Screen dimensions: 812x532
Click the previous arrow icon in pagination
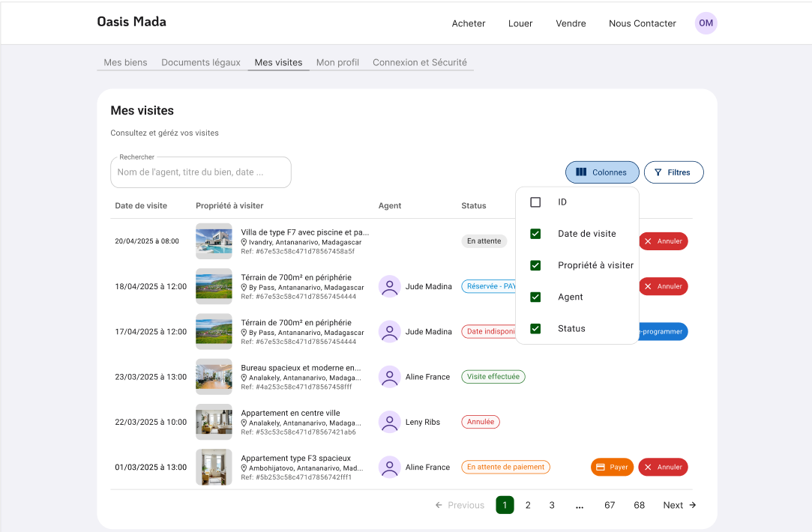(x=439, y=505)
